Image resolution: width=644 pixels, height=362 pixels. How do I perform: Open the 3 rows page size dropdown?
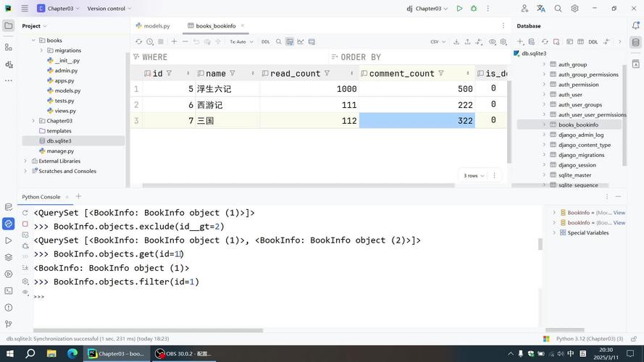click(x=474, y=176)
